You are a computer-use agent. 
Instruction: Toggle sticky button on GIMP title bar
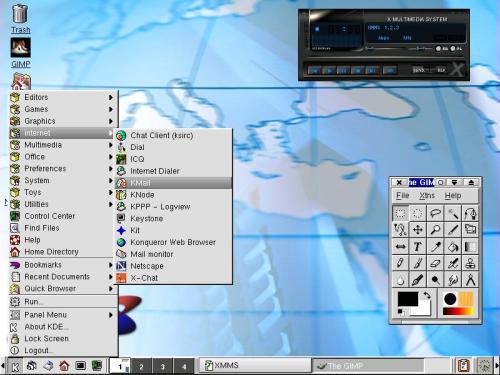pos(441,182)
